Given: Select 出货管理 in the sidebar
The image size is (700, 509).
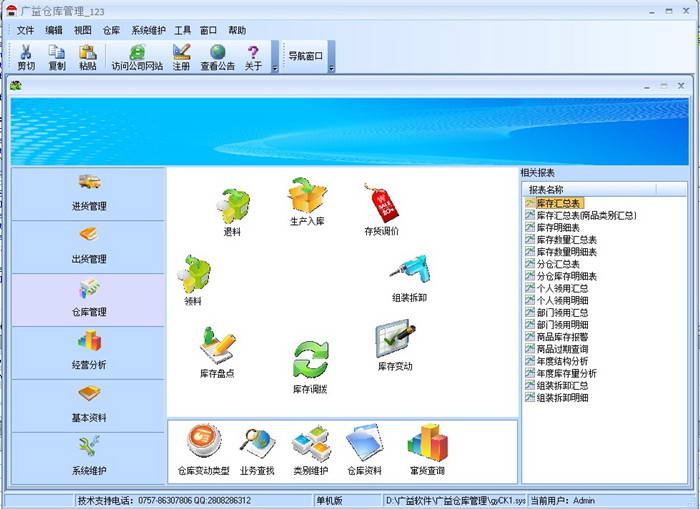Looking at the screenshot, I should [89, 247].
